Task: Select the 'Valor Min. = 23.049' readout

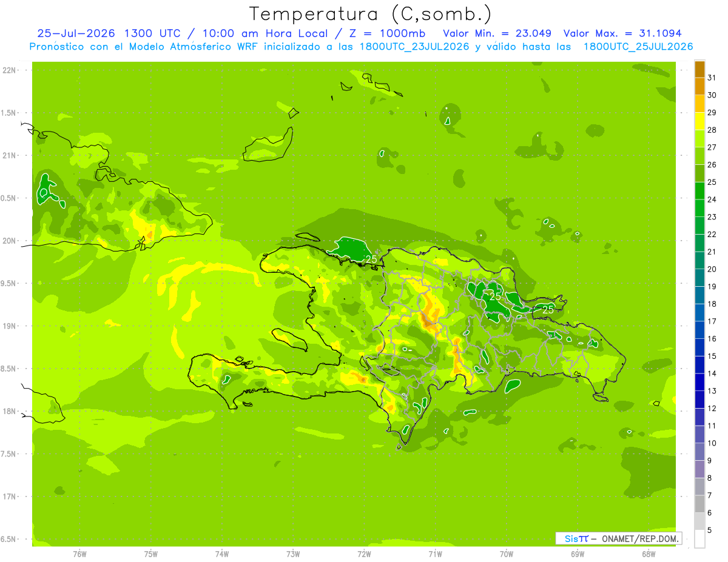Action: 497,33
